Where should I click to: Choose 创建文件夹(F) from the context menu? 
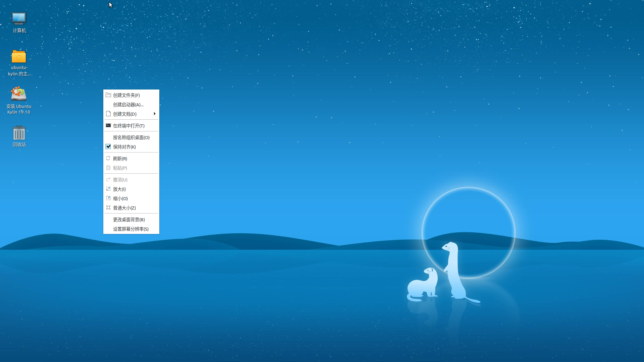(131, 95)
